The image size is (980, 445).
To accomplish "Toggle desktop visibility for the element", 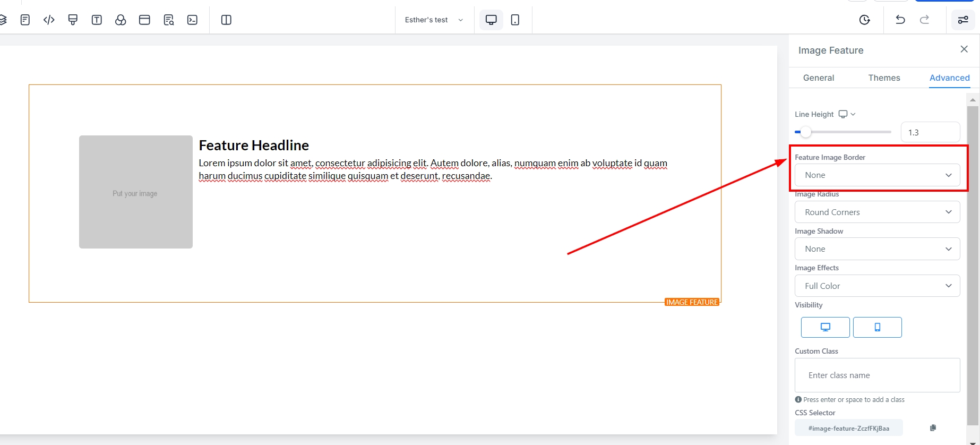I will click(825, 327).
